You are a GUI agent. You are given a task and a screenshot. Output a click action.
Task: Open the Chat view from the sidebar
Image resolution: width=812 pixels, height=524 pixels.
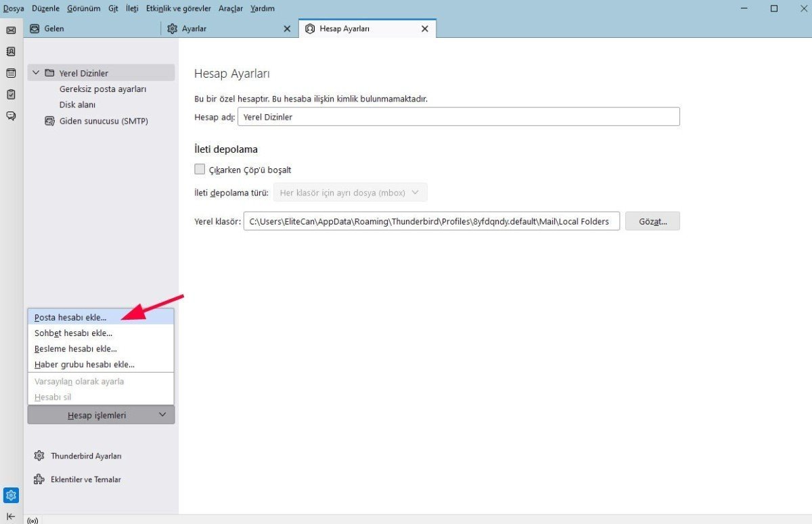pos(11,116)
